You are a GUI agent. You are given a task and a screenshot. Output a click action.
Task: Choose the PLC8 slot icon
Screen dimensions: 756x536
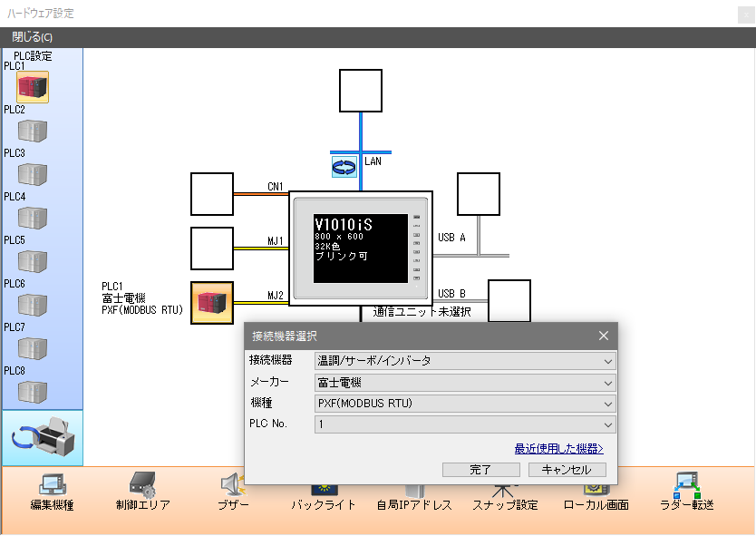(33, 392)
